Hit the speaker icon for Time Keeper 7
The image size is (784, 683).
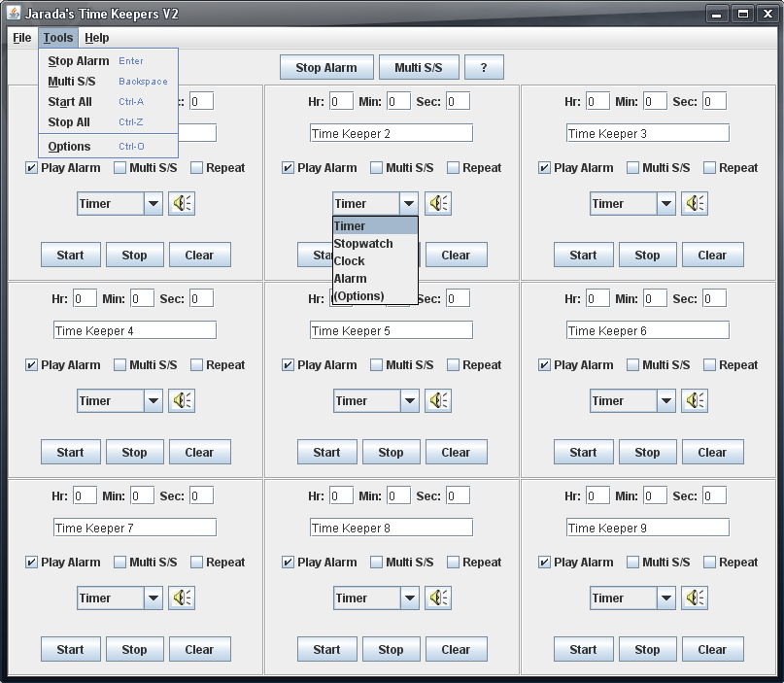182,598
